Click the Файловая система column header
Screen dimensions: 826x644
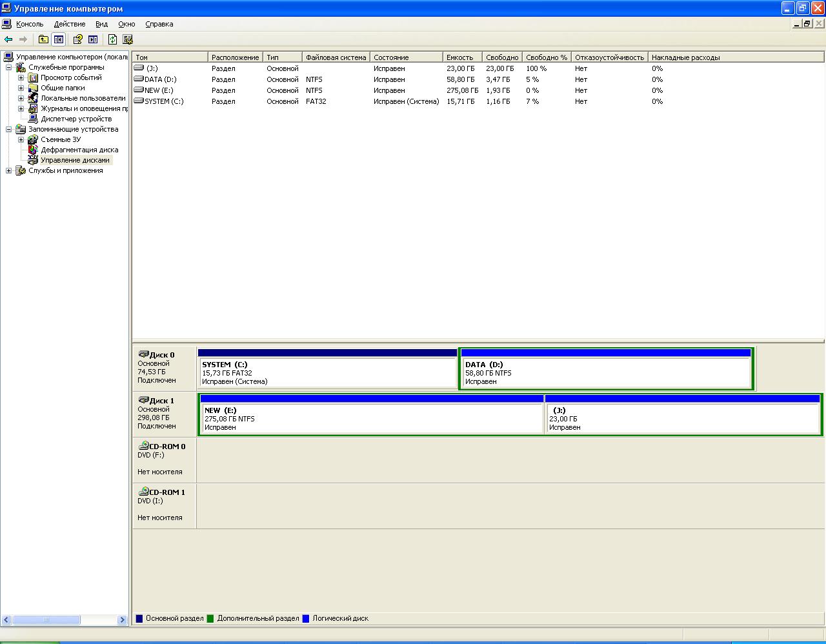pyautogui.click(x=336, y=57)
